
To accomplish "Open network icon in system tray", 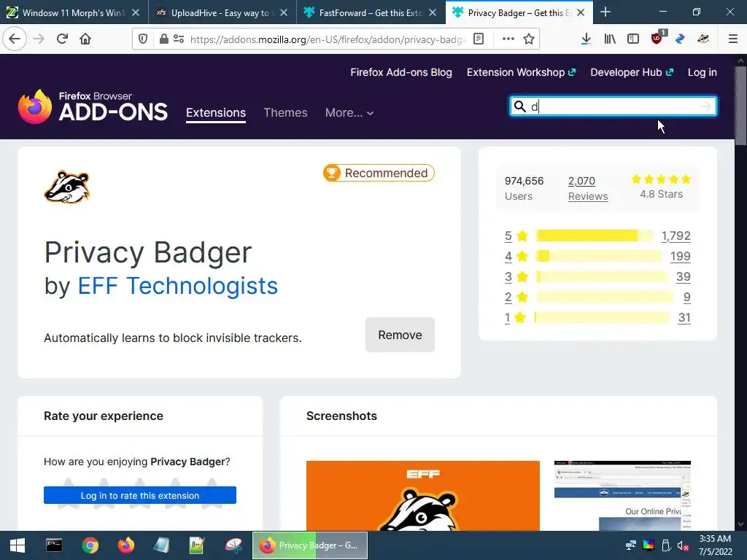I will pyautogui.click(x=631, y=545).
